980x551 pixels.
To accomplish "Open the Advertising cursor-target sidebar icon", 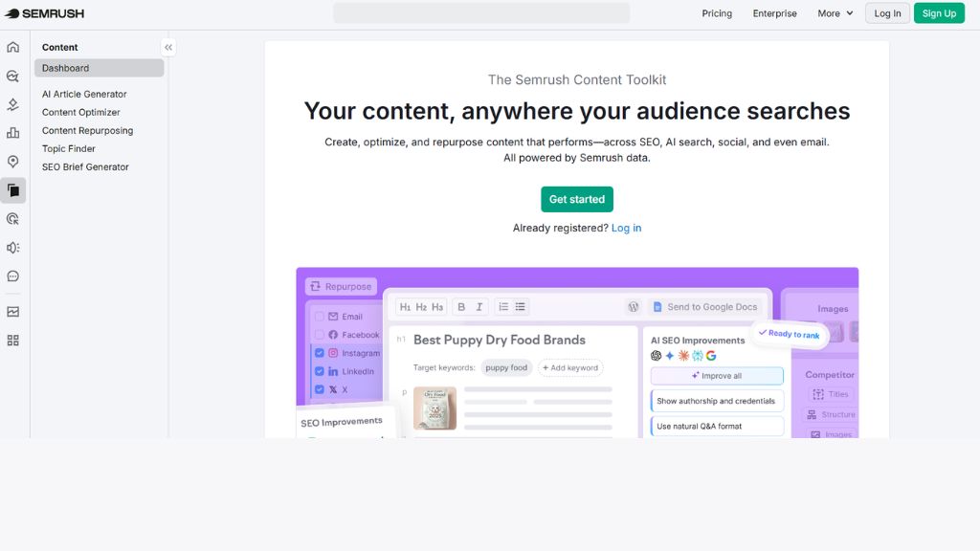I will (13, 219).
